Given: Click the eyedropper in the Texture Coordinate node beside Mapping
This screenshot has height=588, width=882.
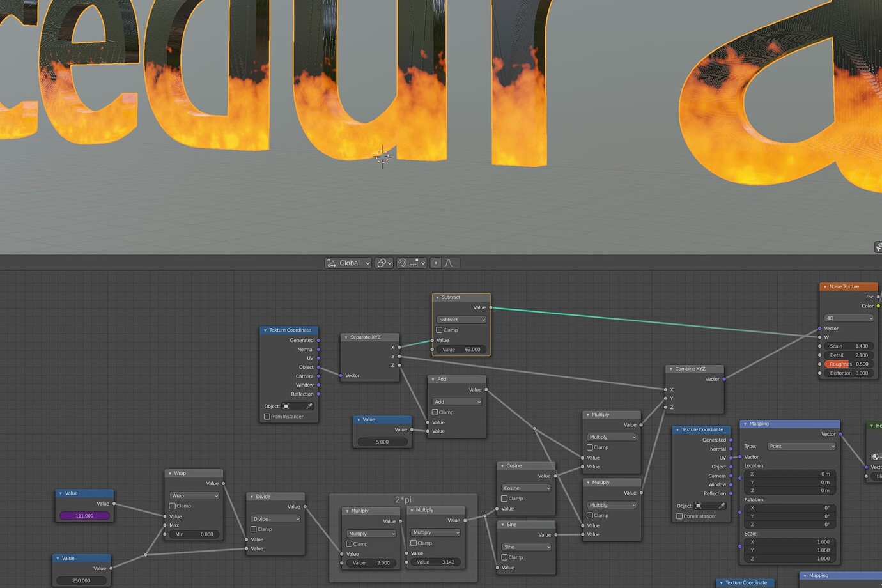Looking at the screenshot, I should tap(722, 506).
